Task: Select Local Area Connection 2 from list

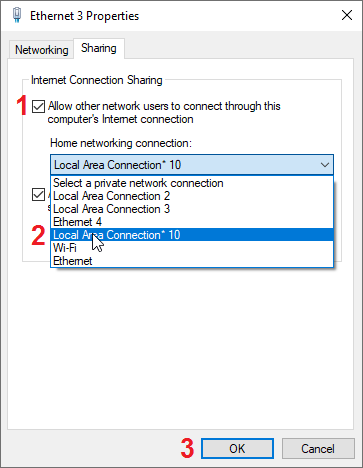Action: [x=192, y=196]
